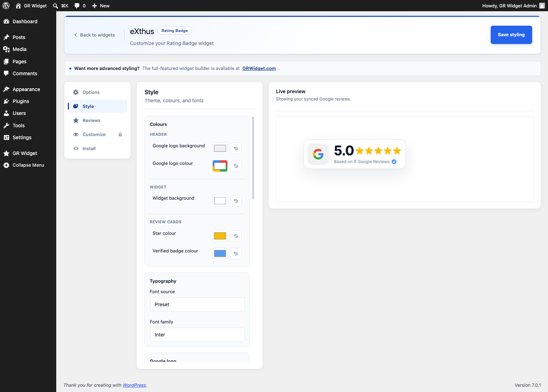Open the Install tab label

(x=89, y=148)
